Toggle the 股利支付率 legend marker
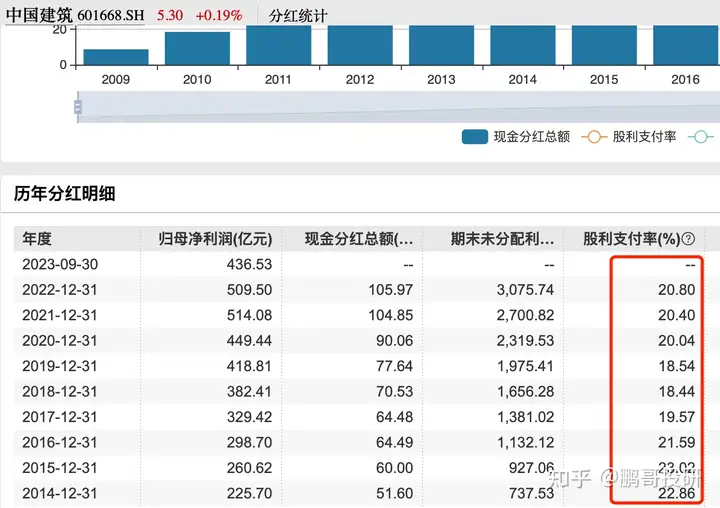Image resolution: width=720 pixels, height=508 pixels. point(594,137)
